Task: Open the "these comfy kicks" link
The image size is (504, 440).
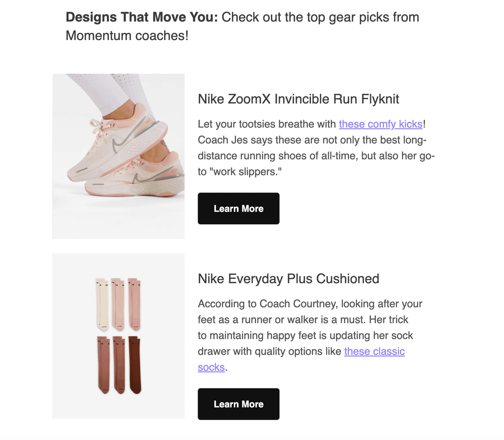Action: pyautogui.click(x=381, y=124)
